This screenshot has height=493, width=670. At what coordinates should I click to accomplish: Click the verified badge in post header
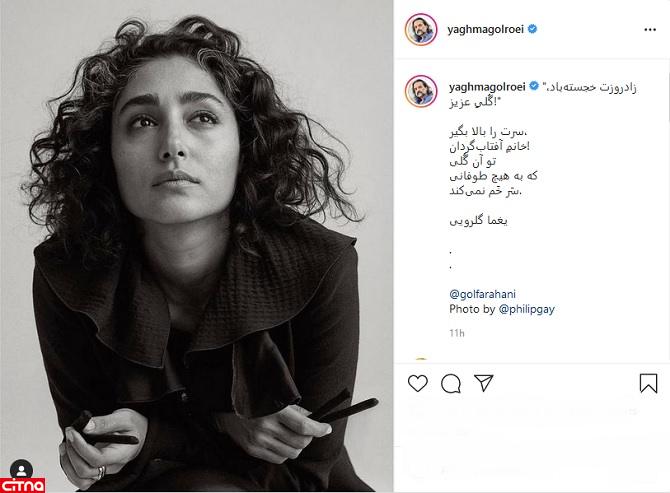tap(532, 29)
